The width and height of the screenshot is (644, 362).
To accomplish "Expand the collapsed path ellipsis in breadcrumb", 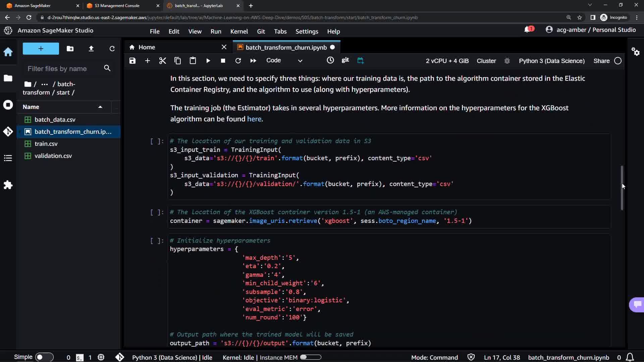I will [x=44, y=84].
